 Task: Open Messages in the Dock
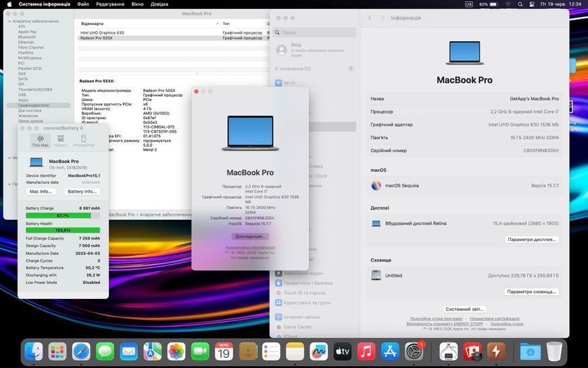pos(105,352)
